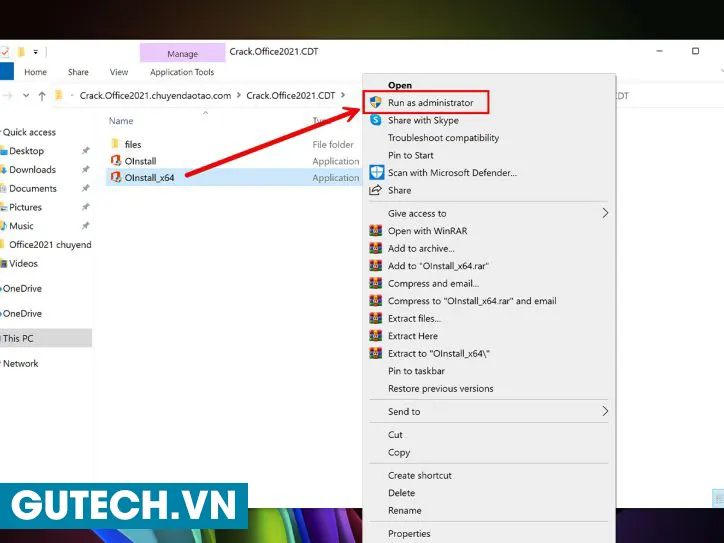
Task: Click the OInstall_x64 application icon
Action: tap(115, 177)
